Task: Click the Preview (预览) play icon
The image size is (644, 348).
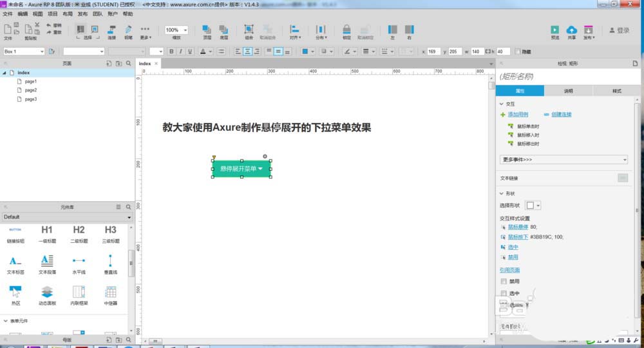Action: click(x=555, y=32)
